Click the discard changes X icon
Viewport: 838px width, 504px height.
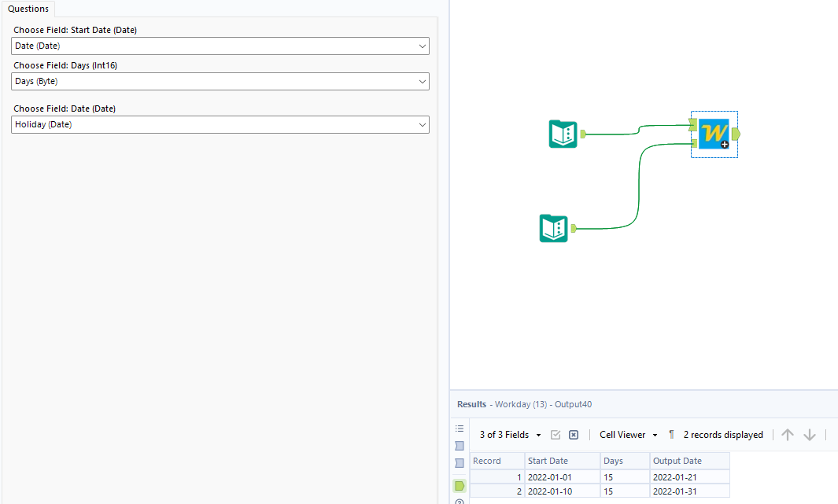point(573,434)
